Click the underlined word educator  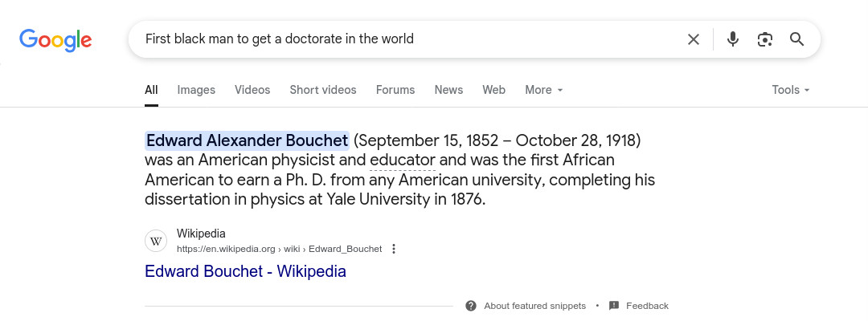click(403, 160)
